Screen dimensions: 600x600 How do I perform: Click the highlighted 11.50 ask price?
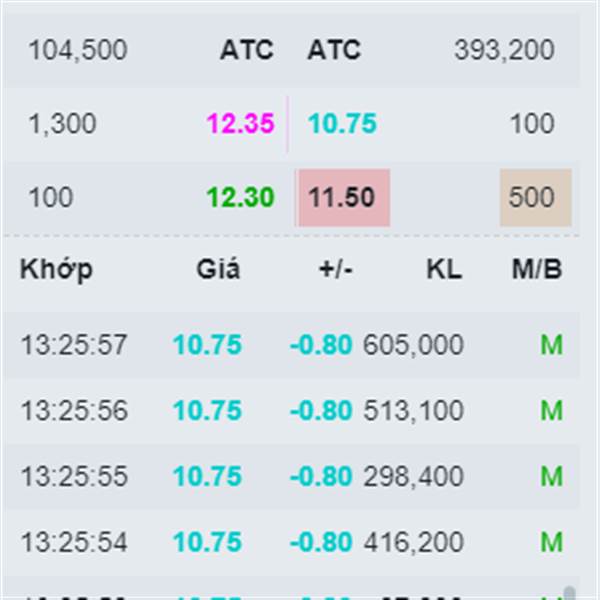[x=342, y=198]
